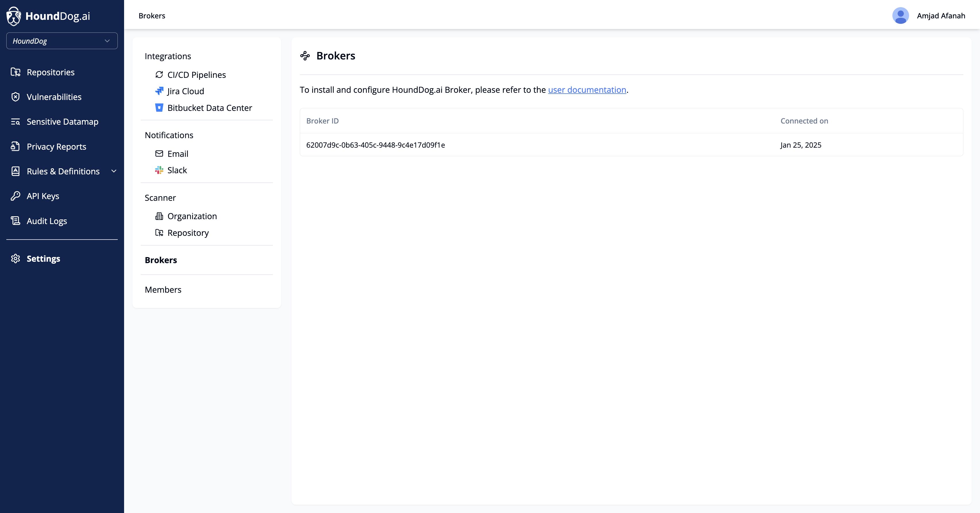
Task: Click the HoundDog.ai dog logo icon
Action: coord(14,16)
